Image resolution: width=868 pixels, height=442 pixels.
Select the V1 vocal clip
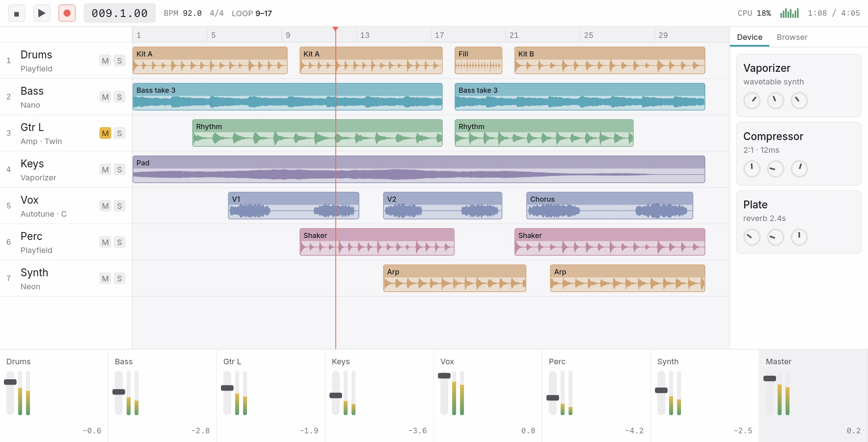[294, 206]
